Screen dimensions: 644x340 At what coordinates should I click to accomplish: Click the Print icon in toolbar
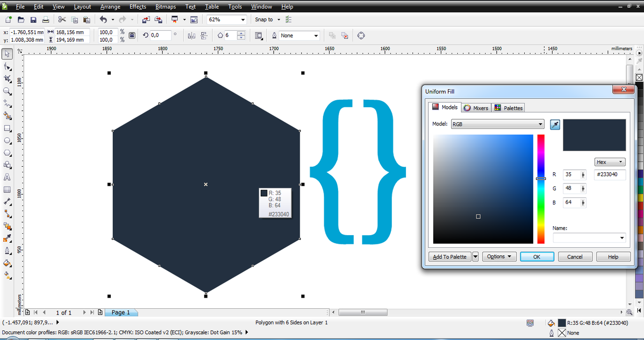[x=45, y=20]
